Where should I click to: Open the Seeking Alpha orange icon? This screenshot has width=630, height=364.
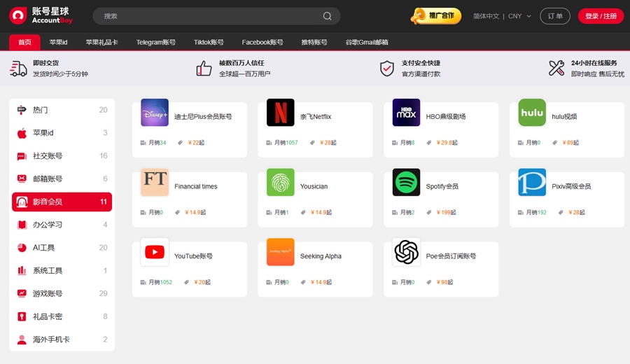pyautogui.click(x=281, y=252)
